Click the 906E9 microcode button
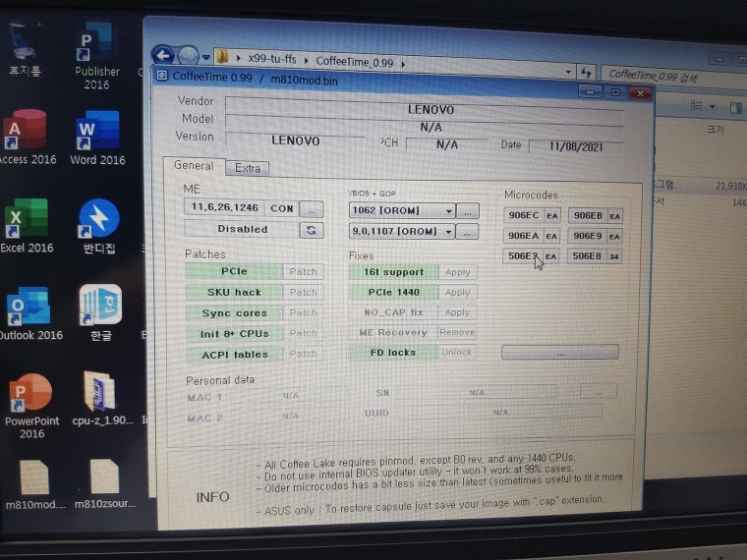Viewport: 747px width, 560px height. pyautogui.click(x=588, y=236)
